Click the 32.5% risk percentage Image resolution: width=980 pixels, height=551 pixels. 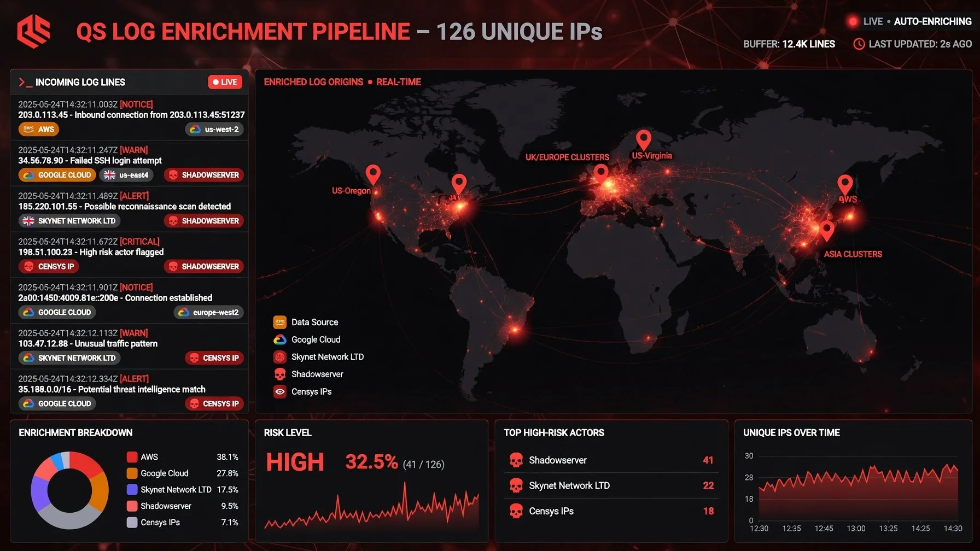pos(372,462)
